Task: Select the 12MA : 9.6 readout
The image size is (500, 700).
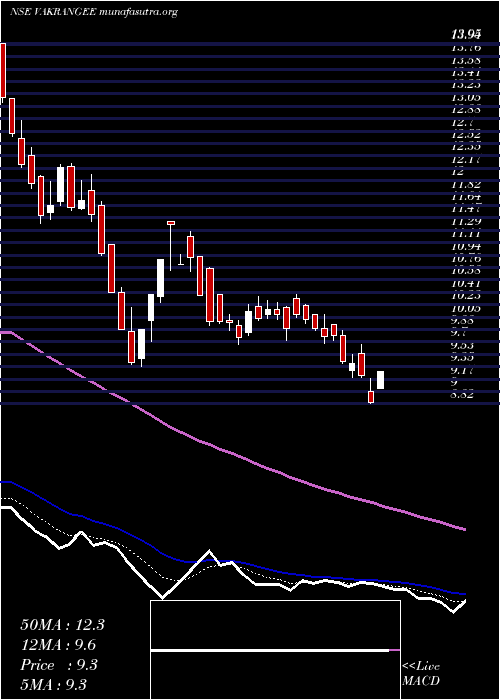Action: (x=58, y=645)
